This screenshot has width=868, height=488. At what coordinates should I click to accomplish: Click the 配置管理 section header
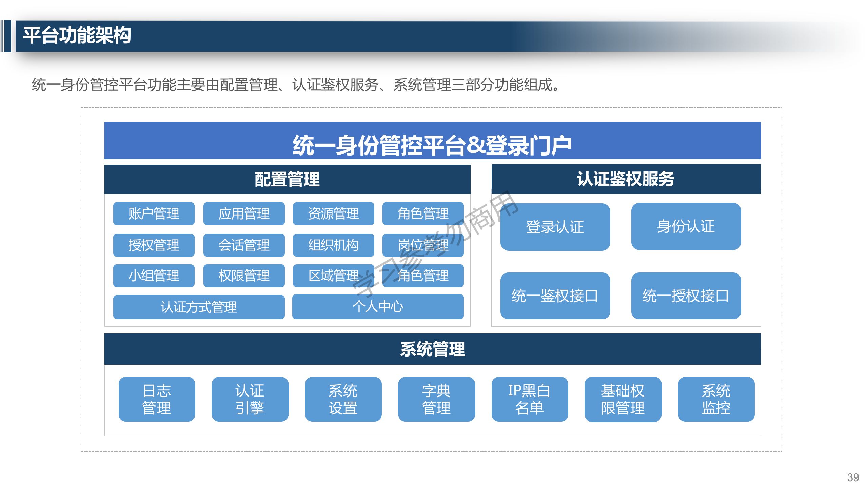(287, 179)
